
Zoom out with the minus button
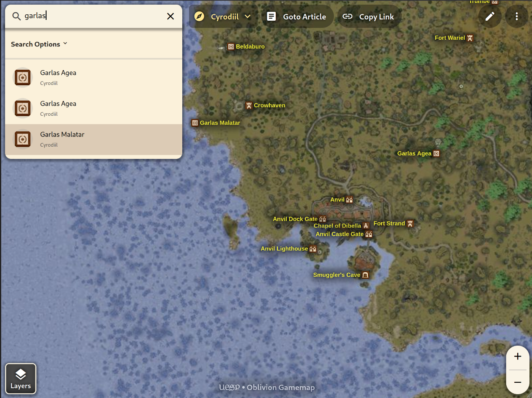coord(518,382)
